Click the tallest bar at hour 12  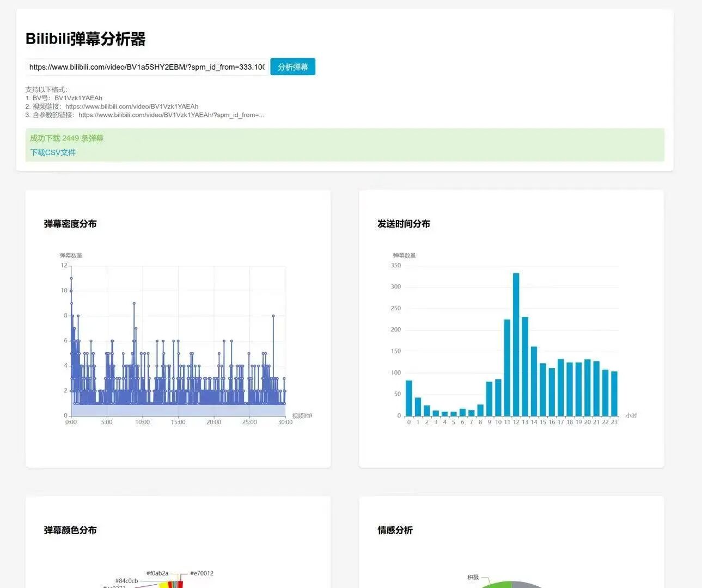[x=516, y=344]
